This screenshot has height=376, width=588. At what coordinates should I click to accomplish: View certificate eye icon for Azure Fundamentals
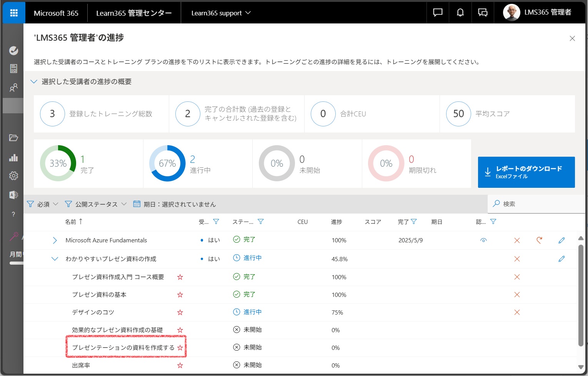(x=483, y=240)
